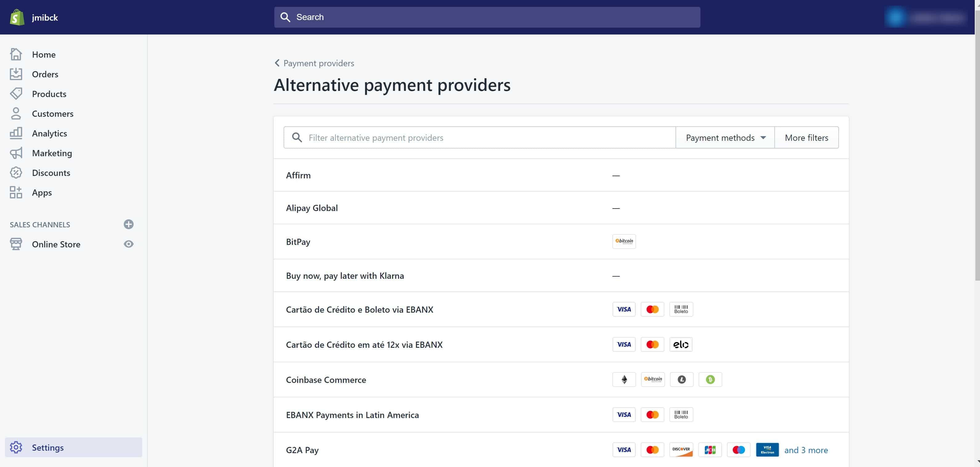Screen dimensions: 980x467
Task: Click the More filters button
Action: pos(807,137)
